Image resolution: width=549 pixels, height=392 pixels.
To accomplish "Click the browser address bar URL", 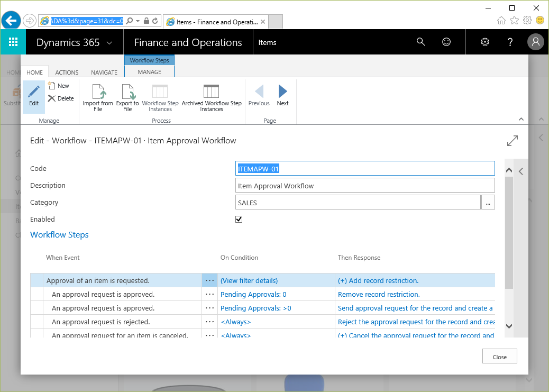I will point(87,21).
